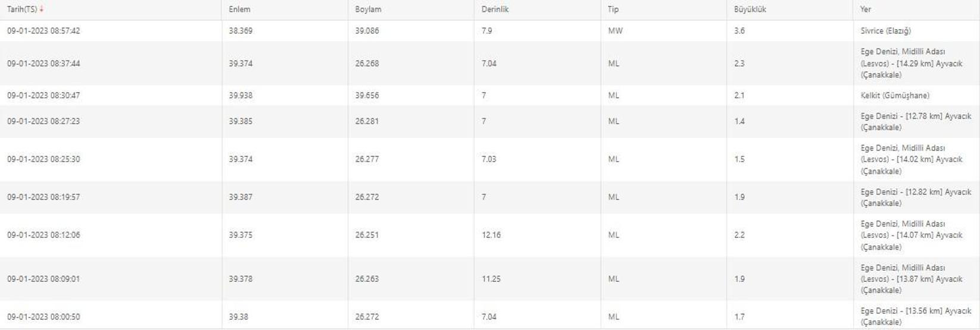Select the row dated 09-01-2023 08:37:44
The image size is (980, 330).
[490, 63]
